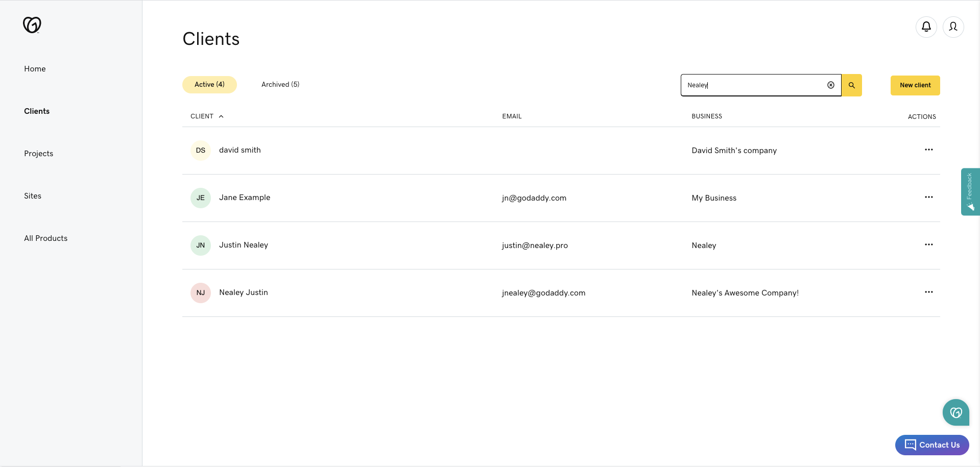Go to Projects in the sidebar
Image resolution: width=980 pixels, height=467 pixels.
(x=39, y=154)
